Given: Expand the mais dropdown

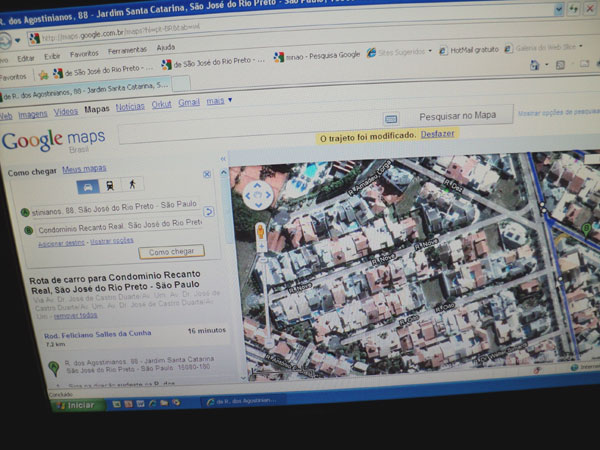Looking at the screenshot, I should pos(219,101).
